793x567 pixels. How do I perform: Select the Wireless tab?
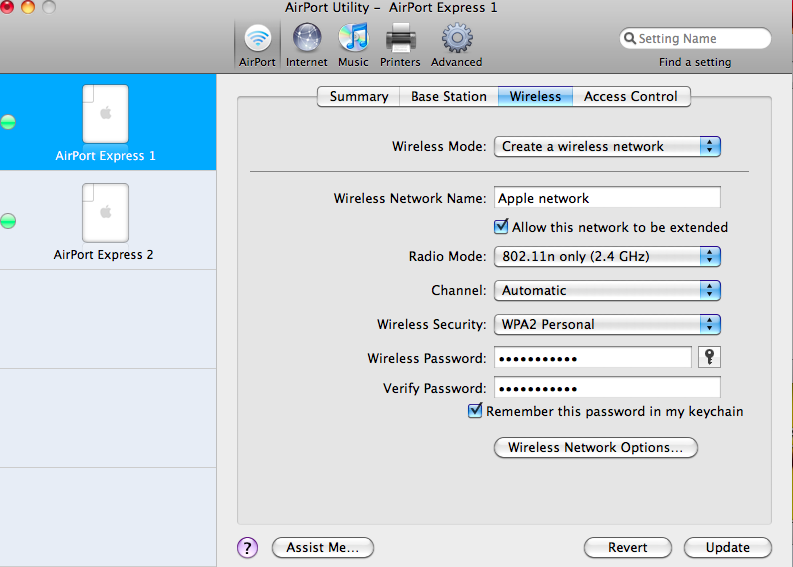pos(536,96)
